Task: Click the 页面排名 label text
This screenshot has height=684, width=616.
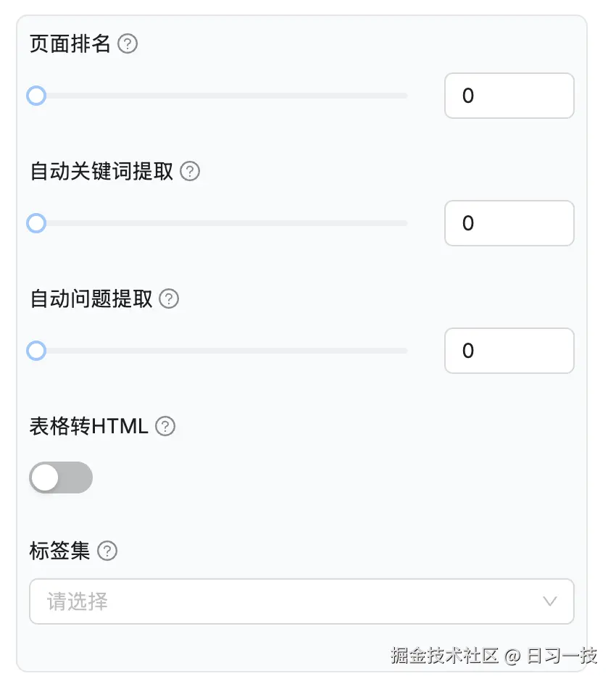Action: (x=70, y=44)
